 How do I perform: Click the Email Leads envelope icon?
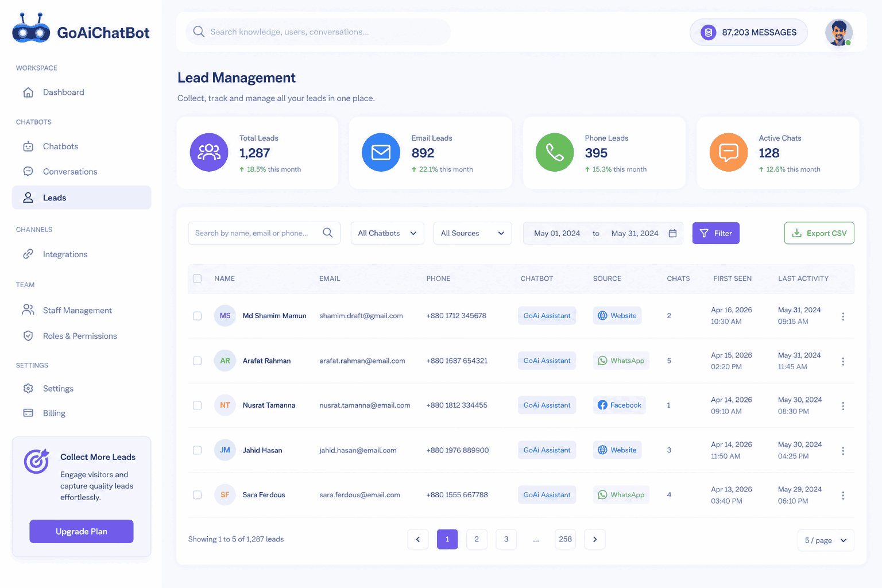[x=381, y=152]
